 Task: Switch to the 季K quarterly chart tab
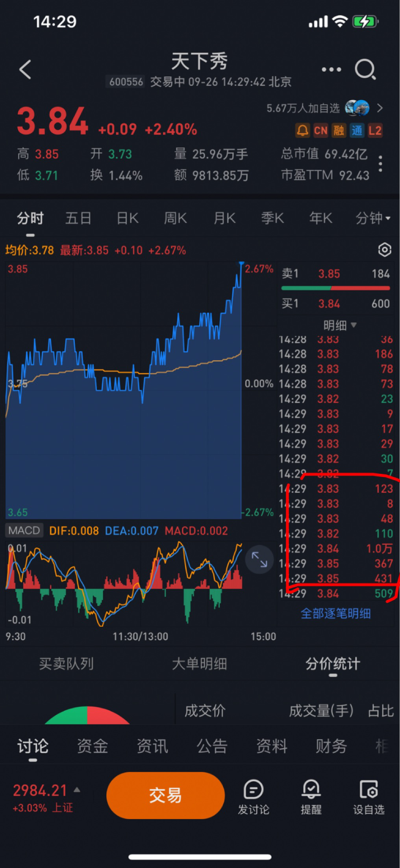(272, 218)
